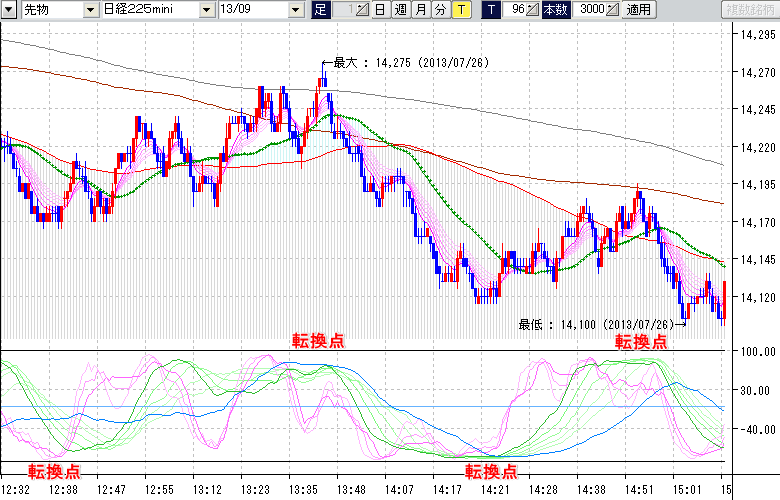Click the 足 bar-interval spinner arrows

point(364,10)
